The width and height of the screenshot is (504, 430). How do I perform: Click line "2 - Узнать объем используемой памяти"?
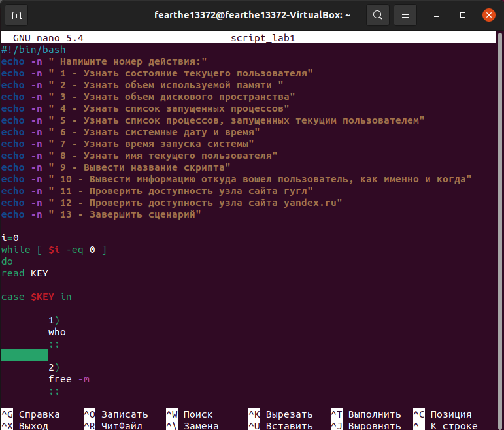coord(142,85)
